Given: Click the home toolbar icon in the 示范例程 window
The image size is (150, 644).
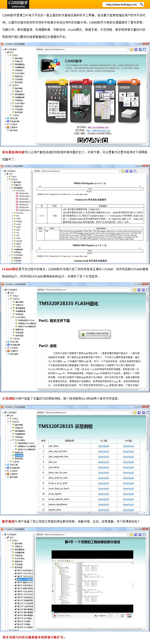Looking at the screenshot, I should click(147, 413).
